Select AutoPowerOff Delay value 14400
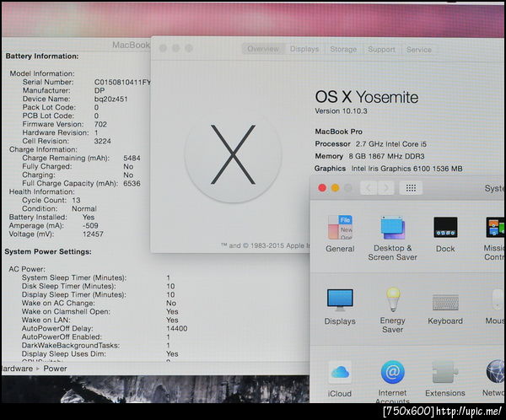Image resolution: width=506 pixels, height=420 pixels. click(177, 329)
